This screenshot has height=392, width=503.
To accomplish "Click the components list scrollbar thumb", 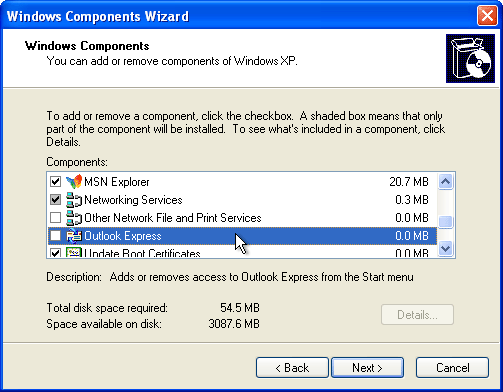I will pyautogui.click(x=446, y=222).
